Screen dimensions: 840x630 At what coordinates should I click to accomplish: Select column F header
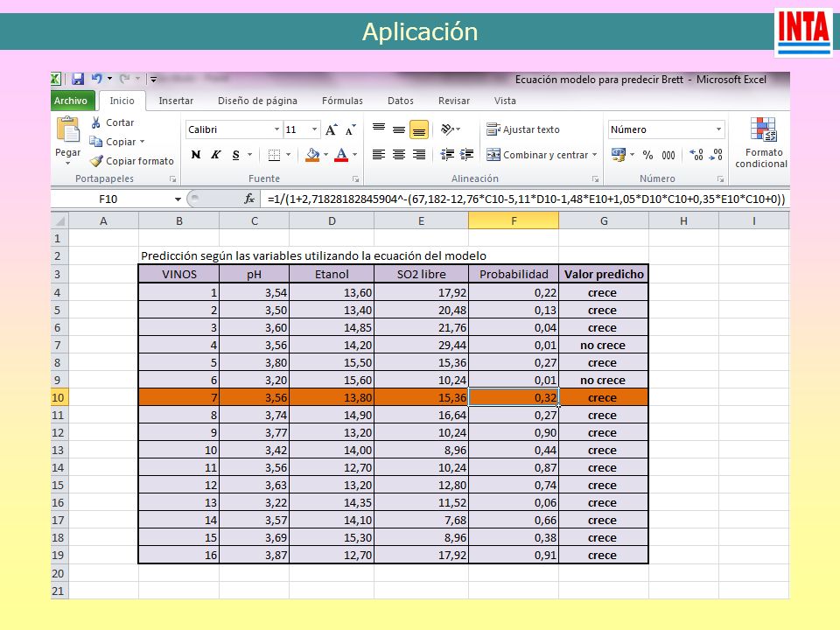pyautogui.click(x=514, y=220)
